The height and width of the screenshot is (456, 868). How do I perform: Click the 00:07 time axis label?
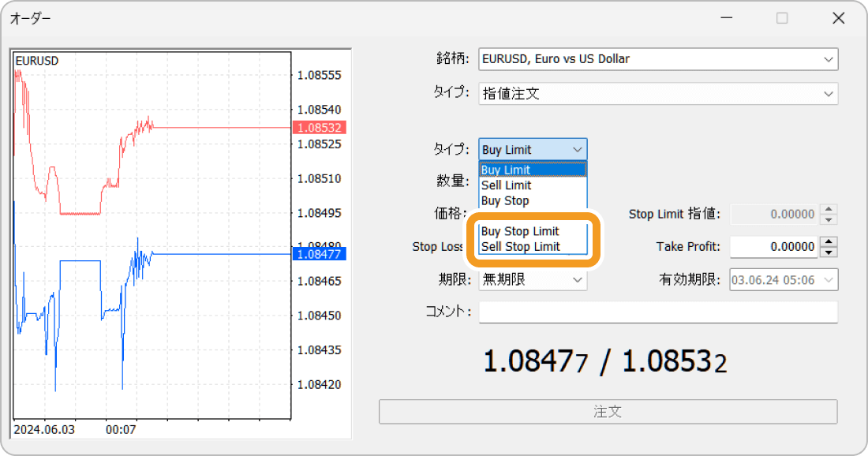tap(121, 429)
